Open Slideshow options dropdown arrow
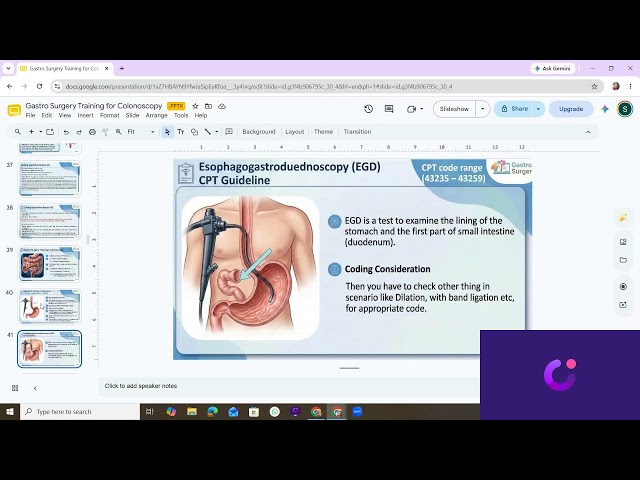The image size is (640, 480). 482,109
